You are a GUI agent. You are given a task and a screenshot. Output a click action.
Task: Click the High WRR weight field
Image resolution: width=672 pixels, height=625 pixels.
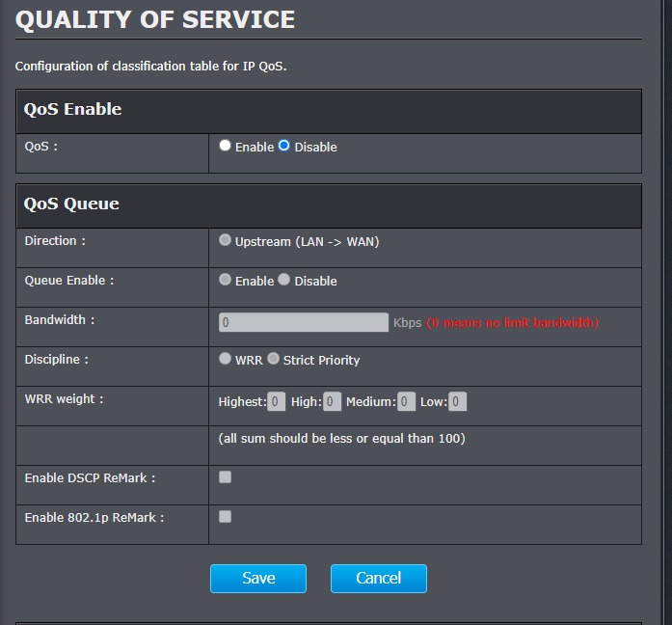tap(333, 401)
